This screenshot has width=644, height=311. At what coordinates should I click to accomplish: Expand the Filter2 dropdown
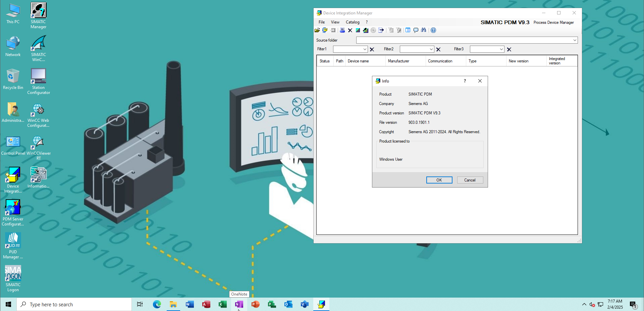coord(431,49)
